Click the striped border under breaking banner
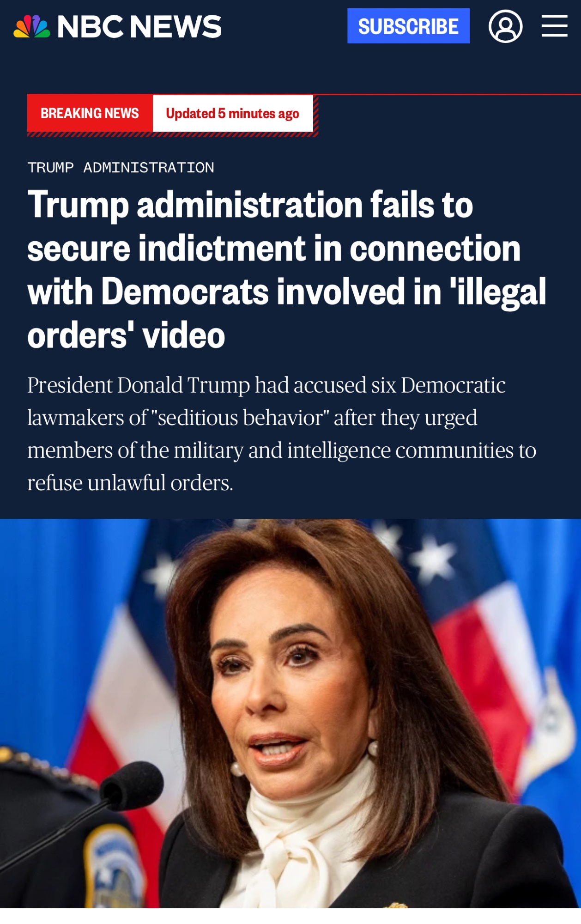Image resolution: width=581 pixels, height=924 pixels. [x=172, y=134]
